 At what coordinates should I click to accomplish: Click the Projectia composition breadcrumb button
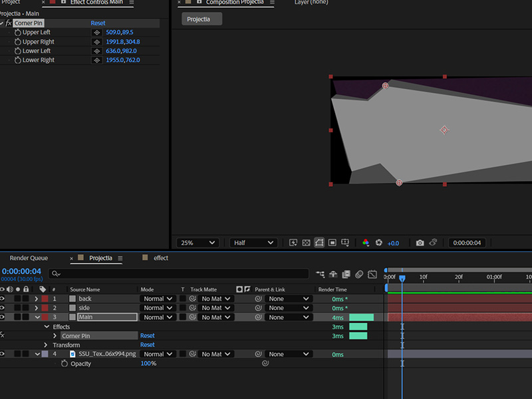[x=201, y=19]
